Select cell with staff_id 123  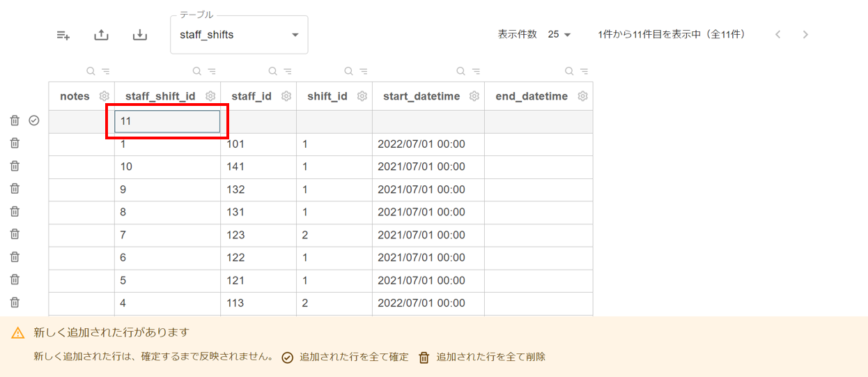(258, 236)
